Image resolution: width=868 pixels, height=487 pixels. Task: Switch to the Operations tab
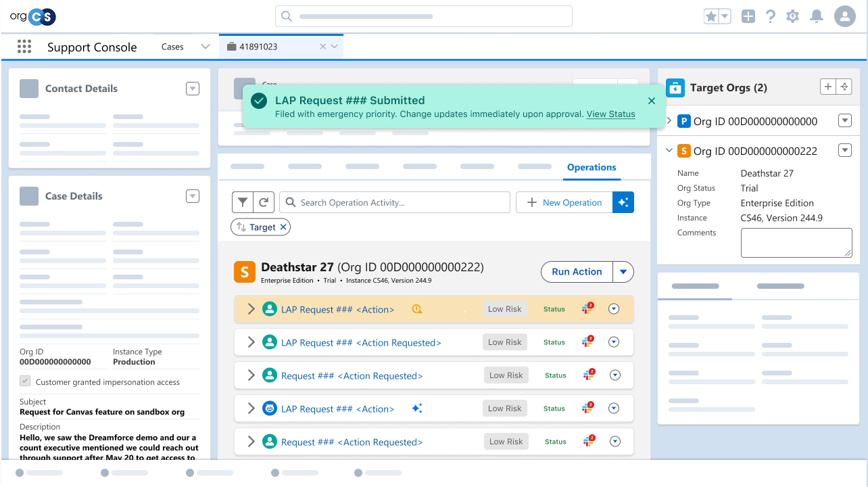pyautogui.click(x=592, y=168)
